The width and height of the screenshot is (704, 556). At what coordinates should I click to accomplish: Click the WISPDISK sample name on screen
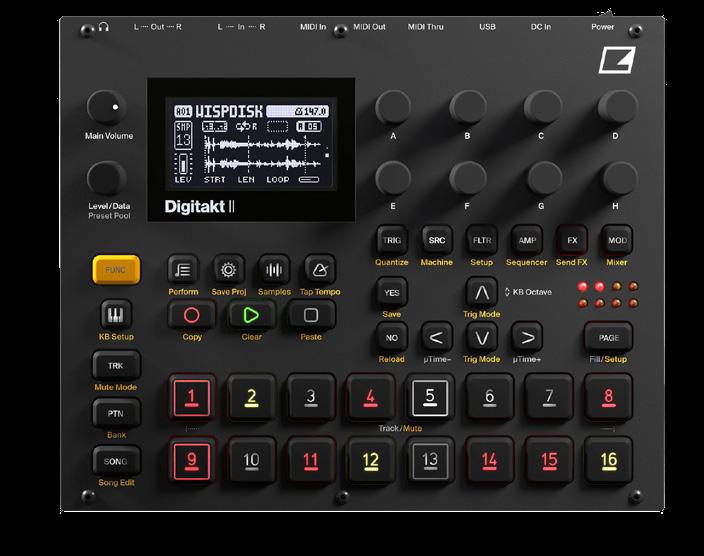(229, 111)
